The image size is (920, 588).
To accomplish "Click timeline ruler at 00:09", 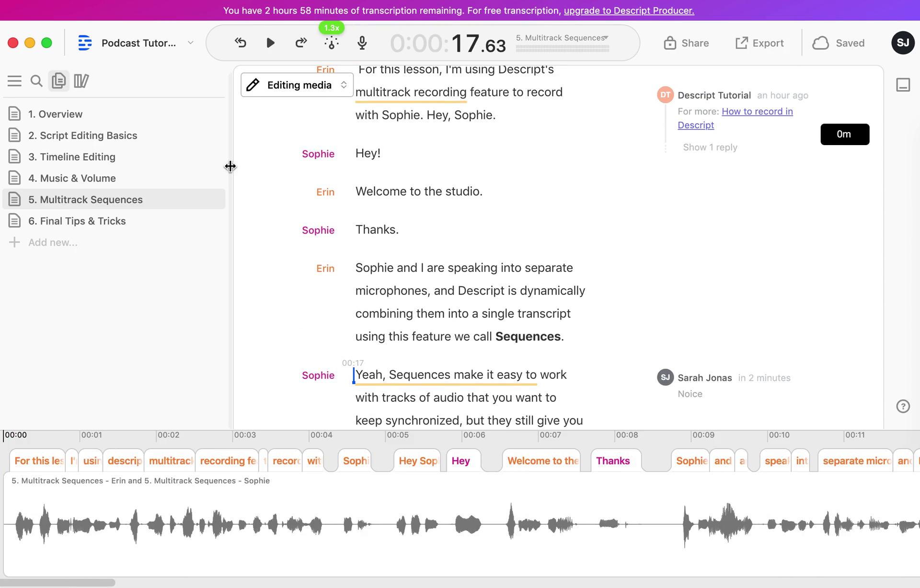I will tap(703, 435).
